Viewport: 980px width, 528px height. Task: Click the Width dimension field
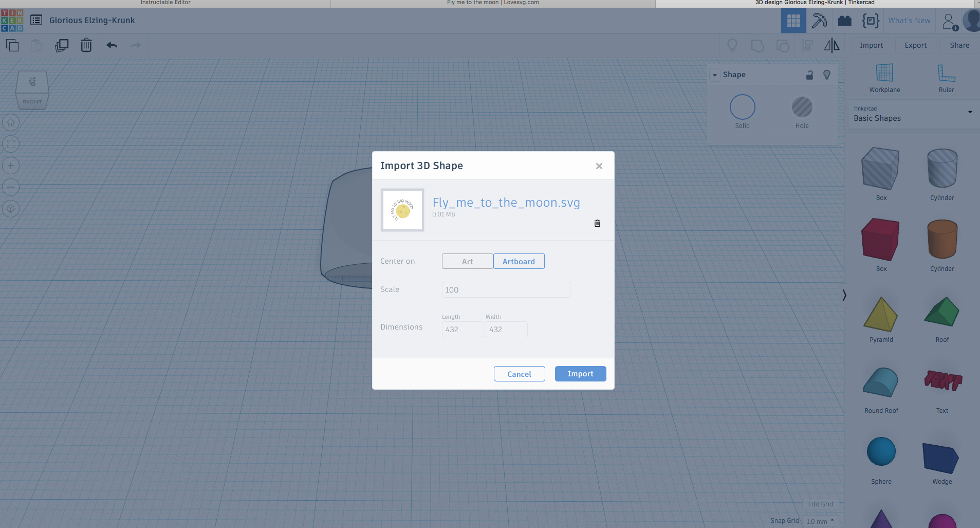coord(506,329)
